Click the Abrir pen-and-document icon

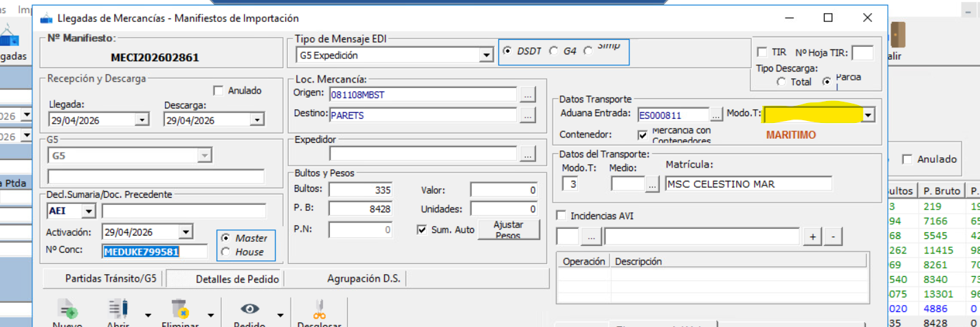point(118,308)
